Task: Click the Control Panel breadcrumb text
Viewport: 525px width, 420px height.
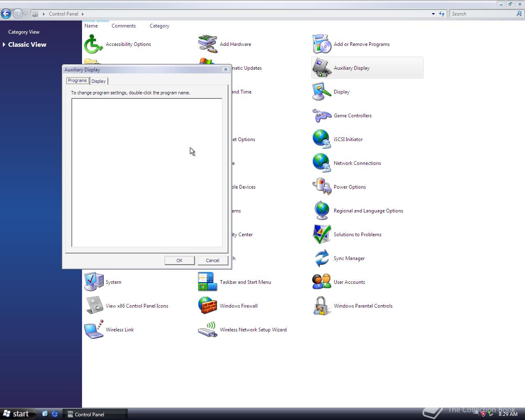Action: pyautogui.click(x=64, y=14)
